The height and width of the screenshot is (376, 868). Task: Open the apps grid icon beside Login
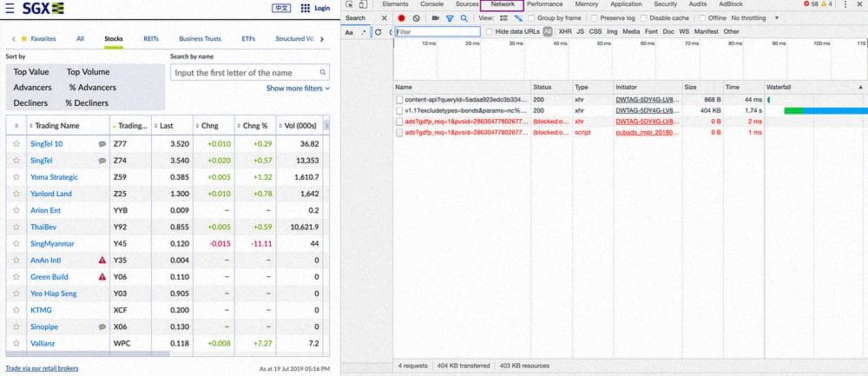[x=305, y=8]
